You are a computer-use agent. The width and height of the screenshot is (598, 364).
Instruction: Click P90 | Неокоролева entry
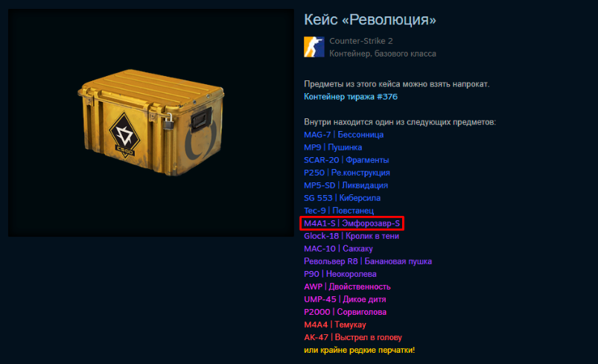[340, 274]
